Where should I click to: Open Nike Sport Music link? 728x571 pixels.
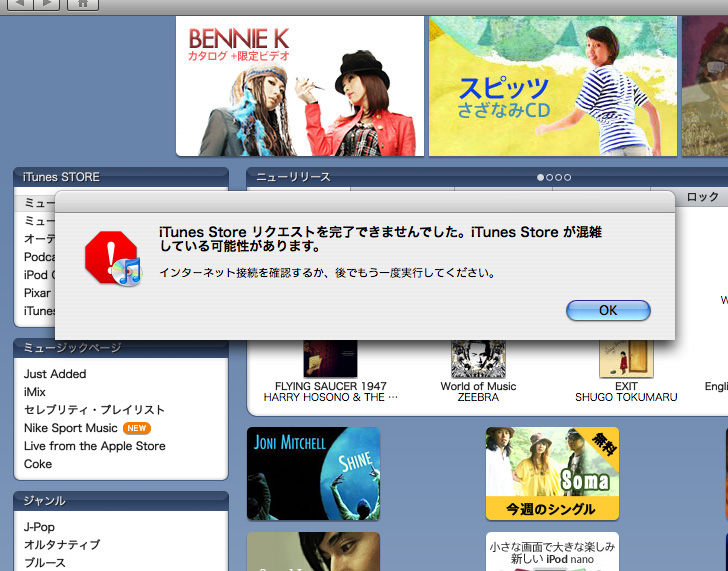[71, 428]
